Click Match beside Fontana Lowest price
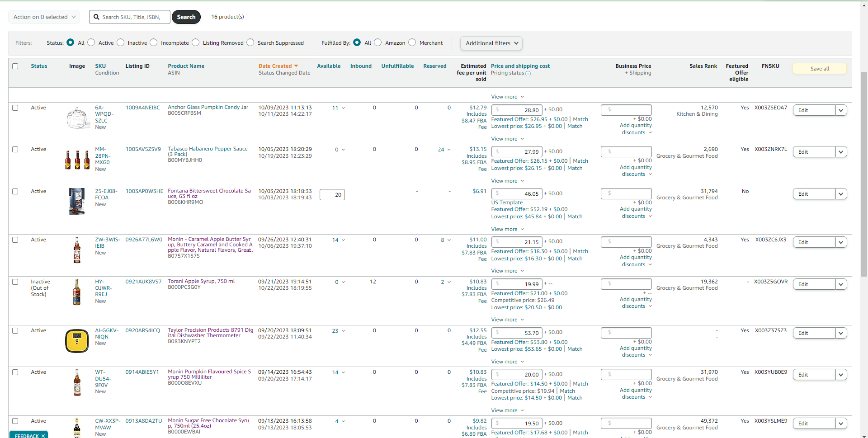The image size is (868, 438). tap(575, 217)
